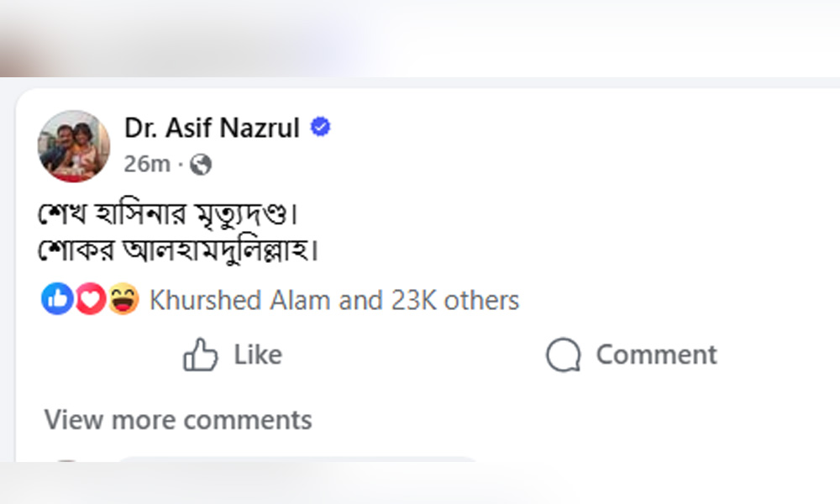This screenshot has height=504, width=840.
Task: Expand View more comments
Action: 178,420
